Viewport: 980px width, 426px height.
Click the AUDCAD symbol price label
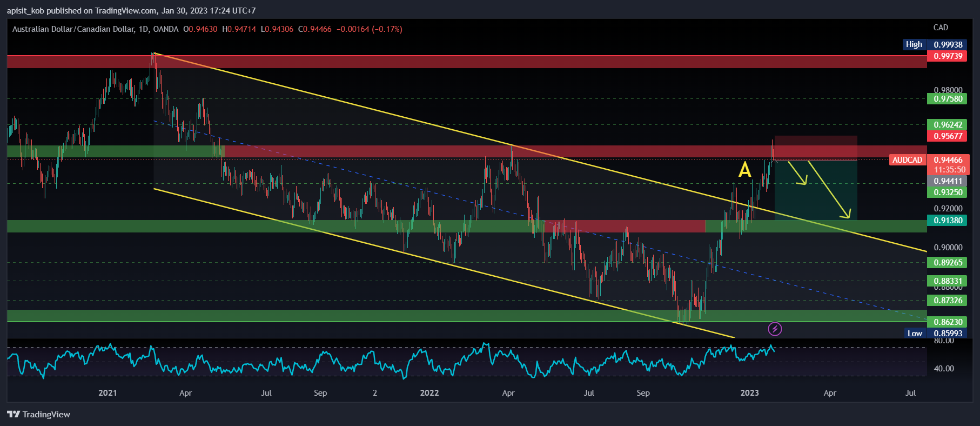[907, 160]
